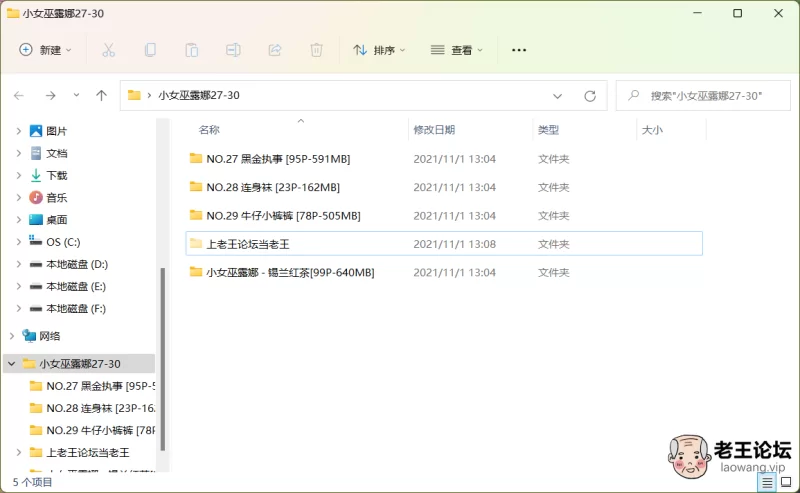Select folder NO.28 连身袜 [23P-162MB]
Image resolution: width=800 pixels, height=493 pixels.
coord(444,187)
